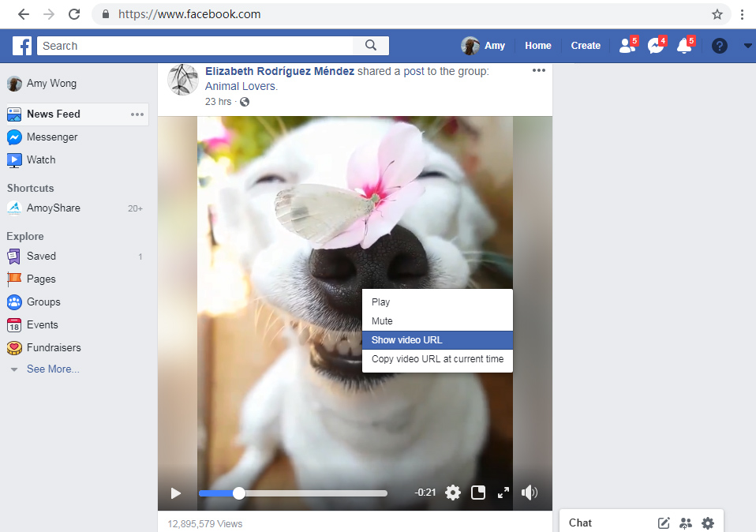Expand the account dropdown arrow in top bar
The height and width of the screenshot is (532, 756).
[748, 46]
